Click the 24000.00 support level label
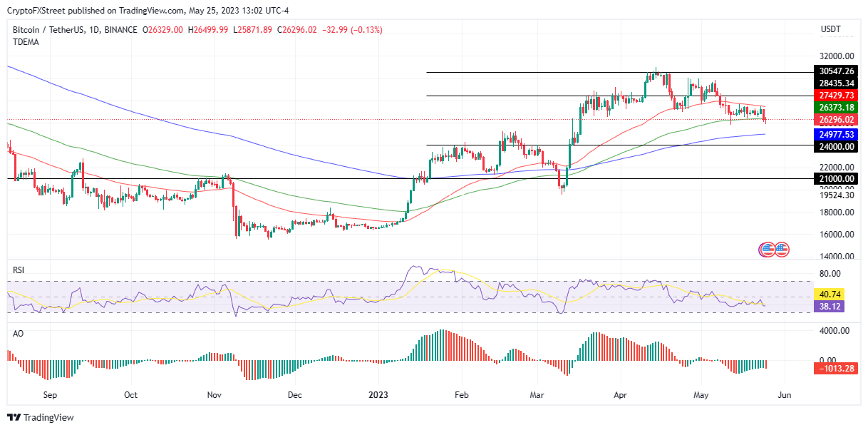The width and height of the screenshot is (868, 430). pos(836,146)
